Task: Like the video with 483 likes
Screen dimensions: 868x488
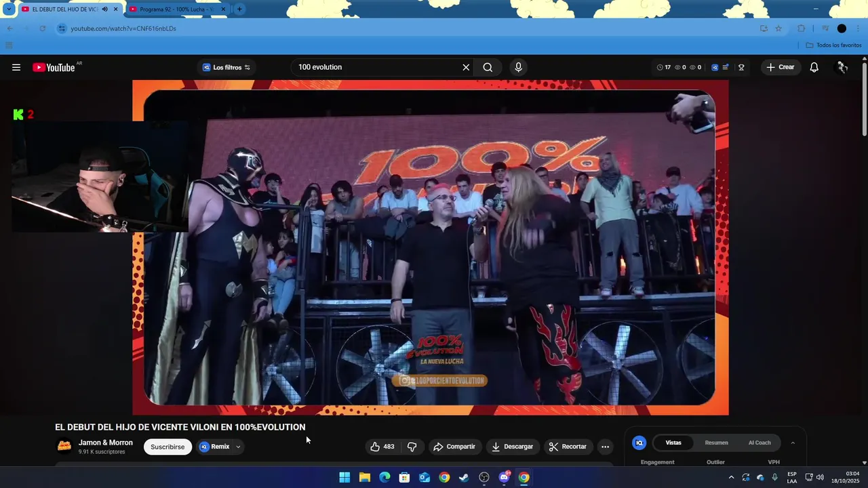Action: (x=382, y=447)
